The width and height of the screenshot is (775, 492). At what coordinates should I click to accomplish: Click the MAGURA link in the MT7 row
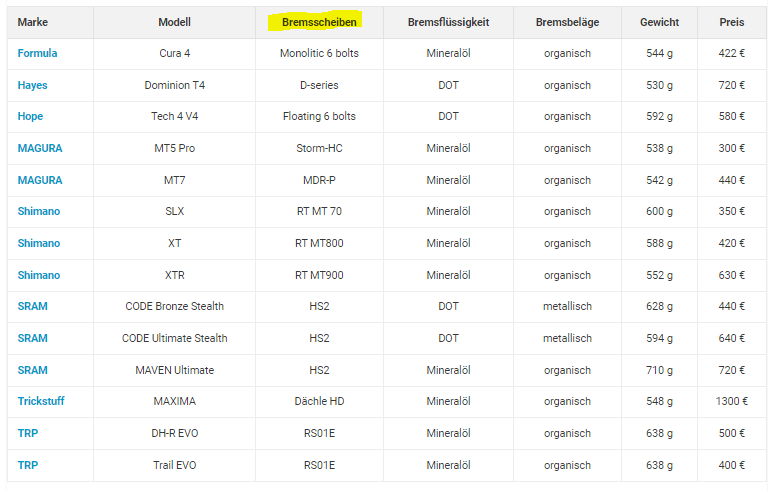coord(40,180)
